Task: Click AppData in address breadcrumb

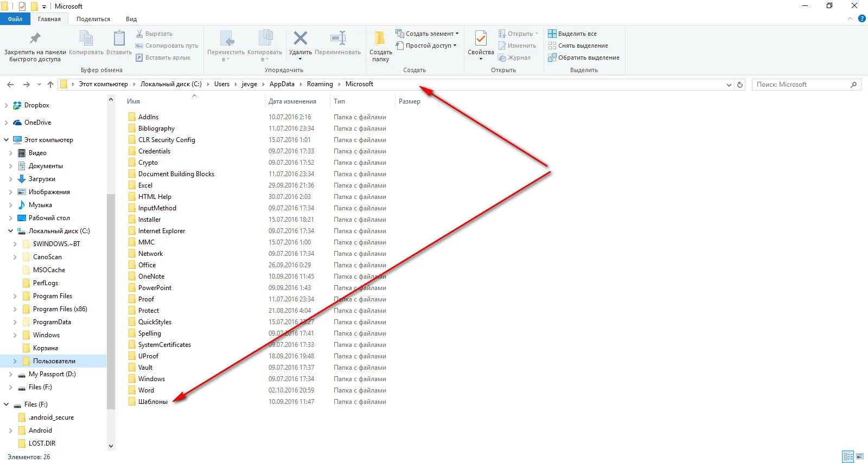Action: [282, 84]
